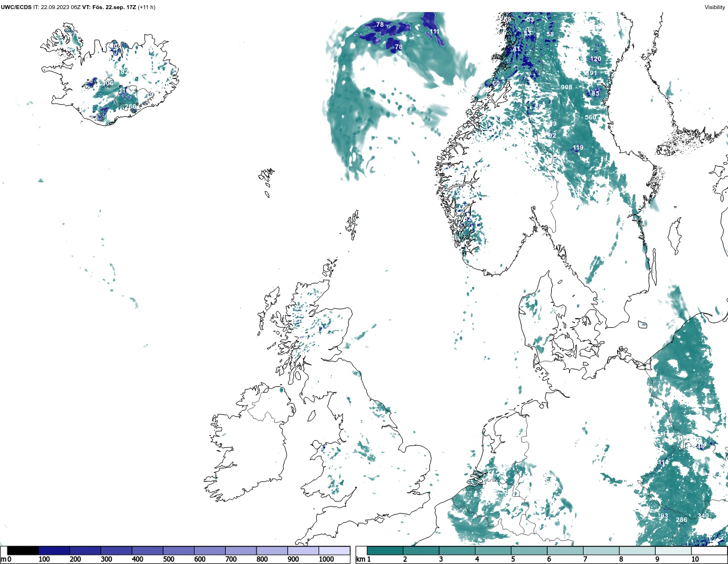Click the black 0–100 m legend swatch
The height and width of the screenshot is (564, 728).
point(23,550)
